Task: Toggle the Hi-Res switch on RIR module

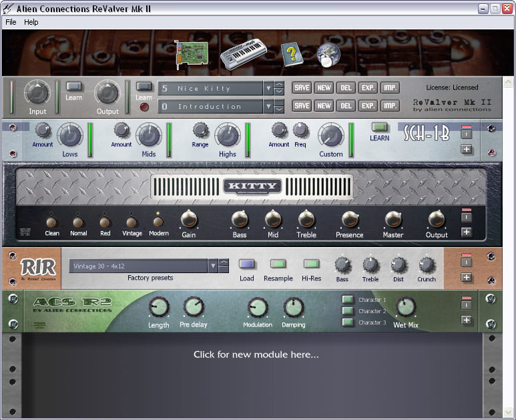Action: tap(311, 264)
